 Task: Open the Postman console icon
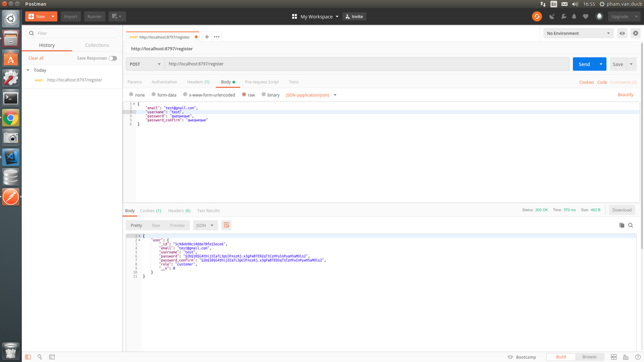pos(52,357)
